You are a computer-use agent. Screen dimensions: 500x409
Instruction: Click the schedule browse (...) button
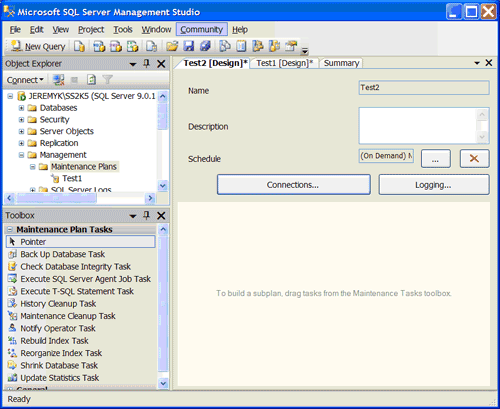pos(436,159)
